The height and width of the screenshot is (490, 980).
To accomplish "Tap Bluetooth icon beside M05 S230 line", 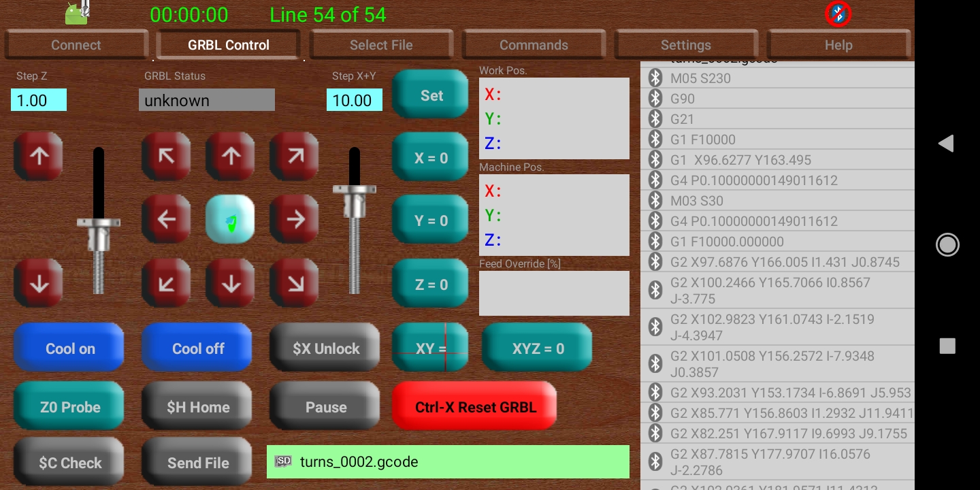I will tap(655, 78).
